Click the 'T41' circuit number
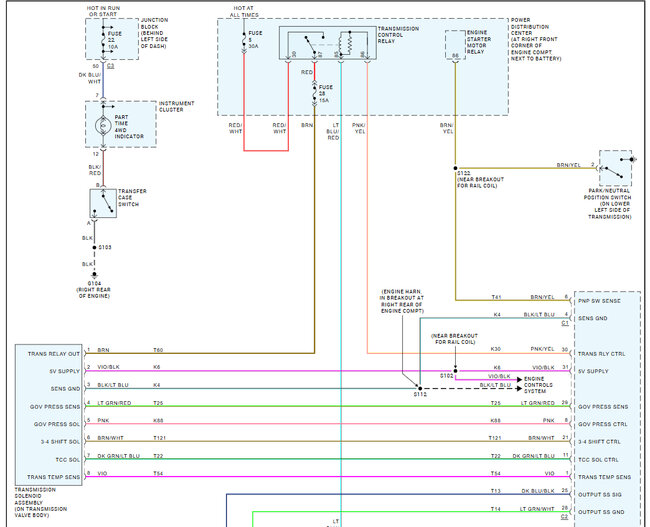 coord(496,297)
